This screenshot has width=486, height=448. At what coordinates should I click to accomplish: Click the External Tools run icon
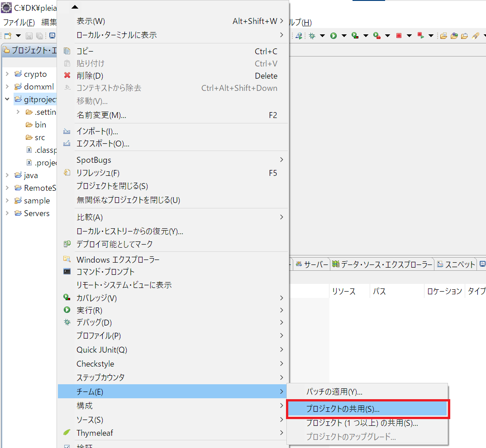pyautogui.click(x=377, y=36)
